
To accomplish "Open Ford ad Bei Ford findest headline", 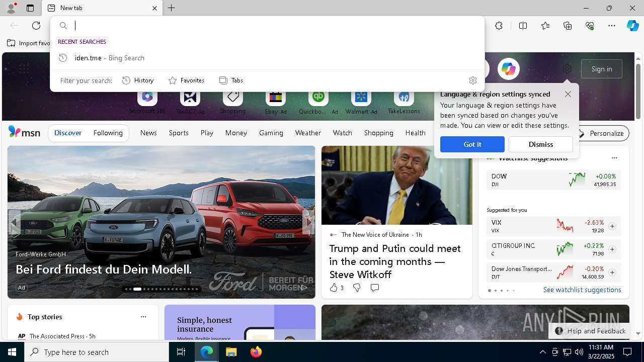I will click(x=104, y=269).
